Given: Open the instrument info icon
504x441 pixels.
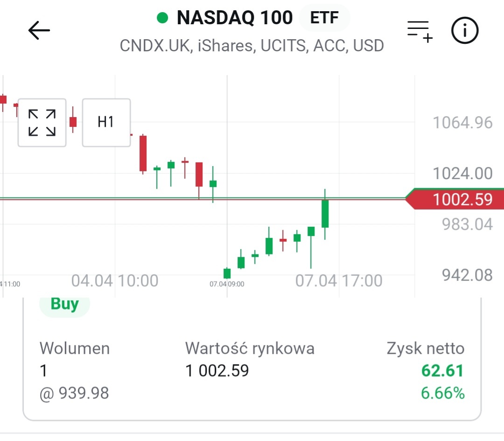Looking at the screenshot, I should (465, 31).
